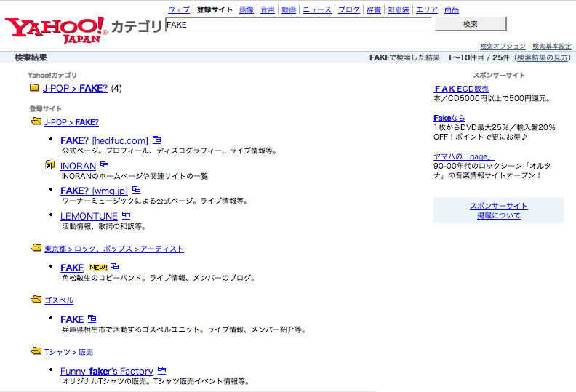Switch to the 動画 search tab
The height and width of the screenshot is (392, 576).
pos(289,9)
